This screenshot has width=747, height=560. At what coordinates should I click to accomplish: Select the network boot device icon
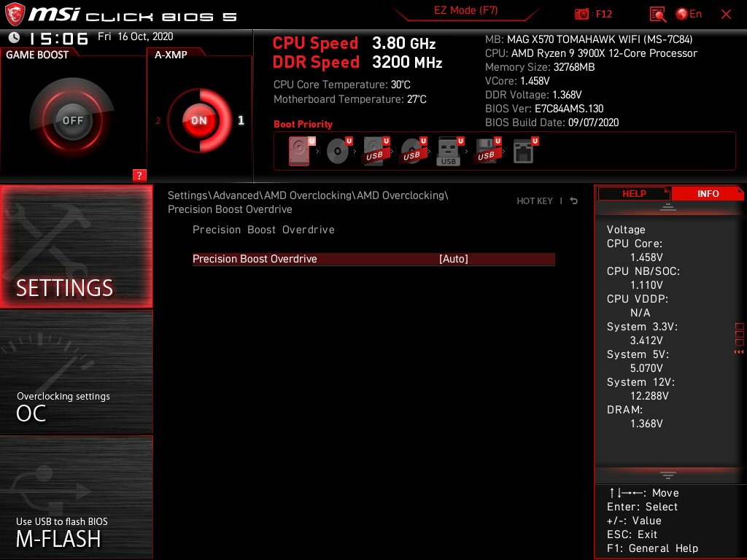tap(524, 151)
